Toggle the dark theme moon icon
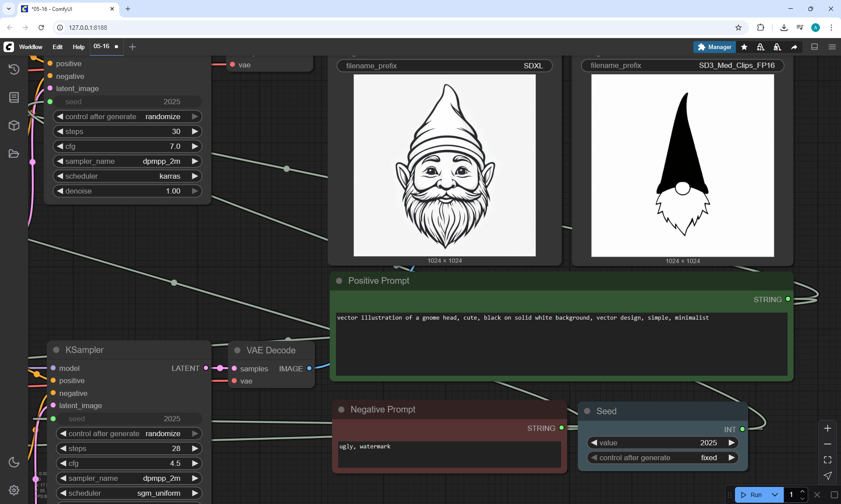 [14, 462]
